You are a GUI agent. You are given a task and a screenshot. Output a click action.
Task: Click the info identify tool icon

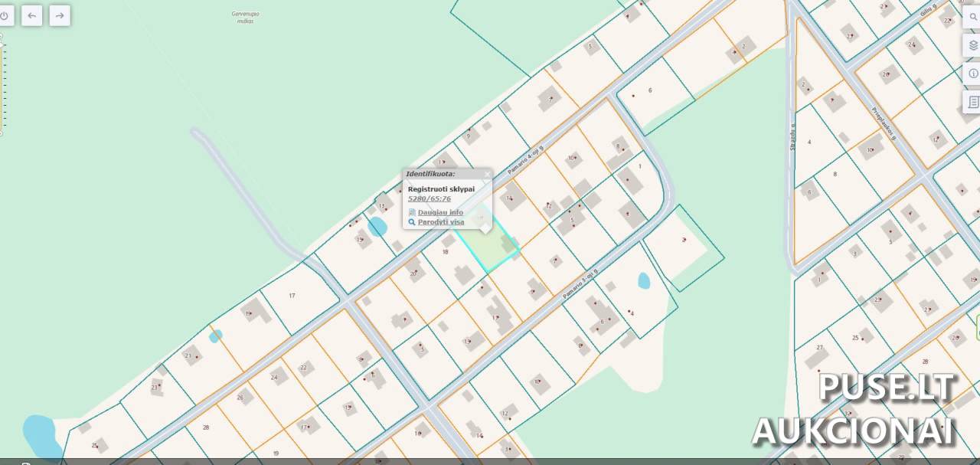[973, 74]
